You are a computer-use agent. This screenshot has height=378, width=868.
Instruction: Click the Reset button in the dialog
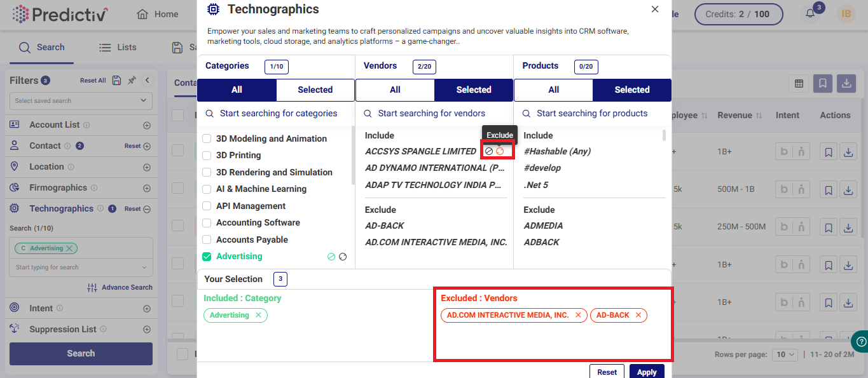pos(607,372)
